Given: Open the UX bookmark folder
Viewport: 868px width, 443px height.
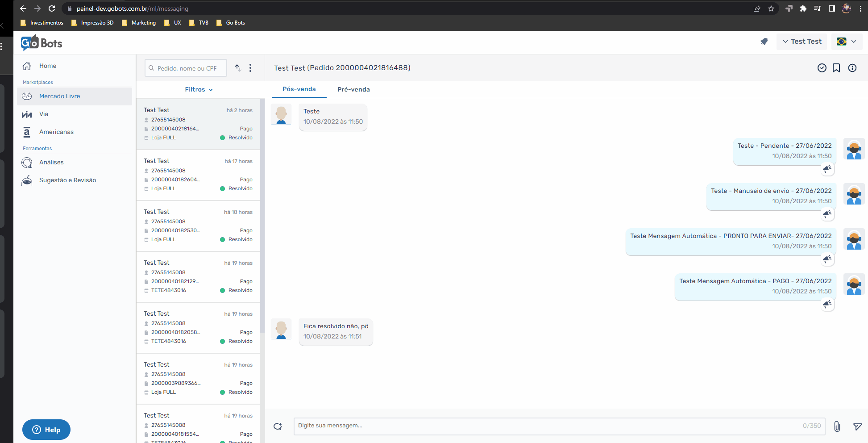Looking at the screenshot, I should (173, 23).
